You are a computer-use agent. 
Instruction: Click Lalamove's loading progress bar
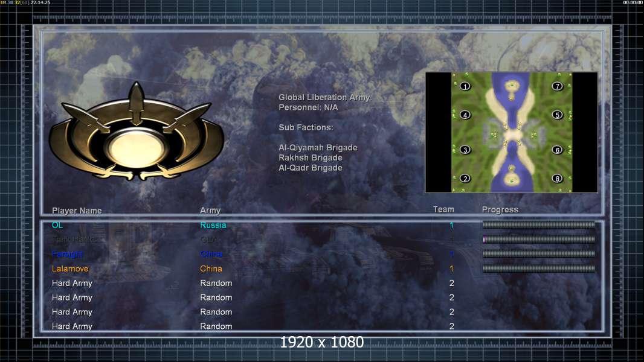(x=539, y=268)
